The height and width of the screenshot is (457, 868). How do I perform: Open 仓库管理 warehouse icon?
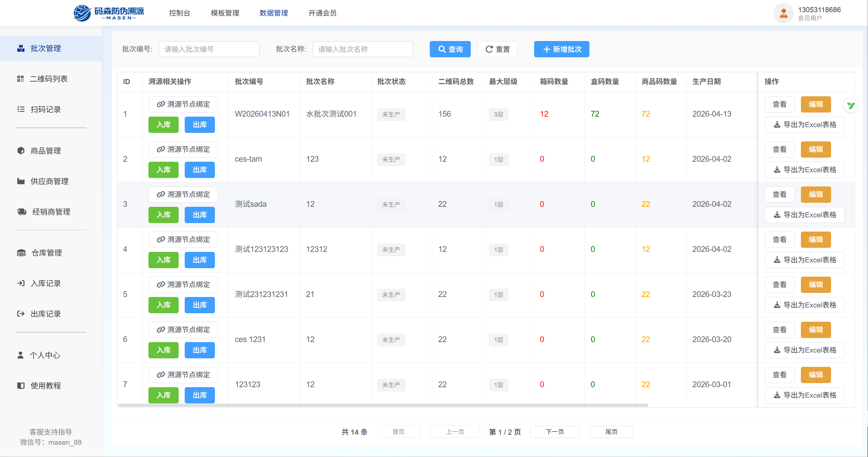(21, 253)
